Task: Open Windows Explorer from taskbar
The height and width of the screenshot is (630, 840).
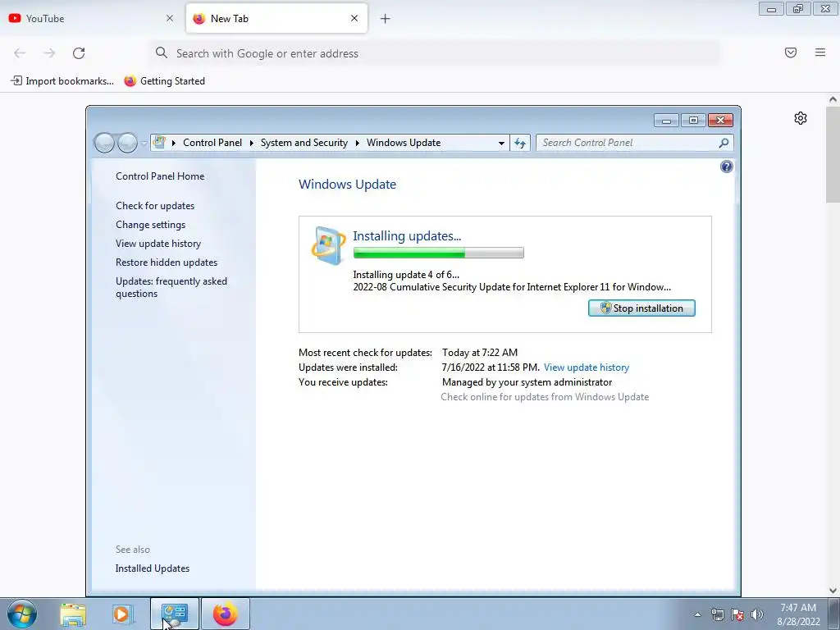Action: [x=73, y=614]
